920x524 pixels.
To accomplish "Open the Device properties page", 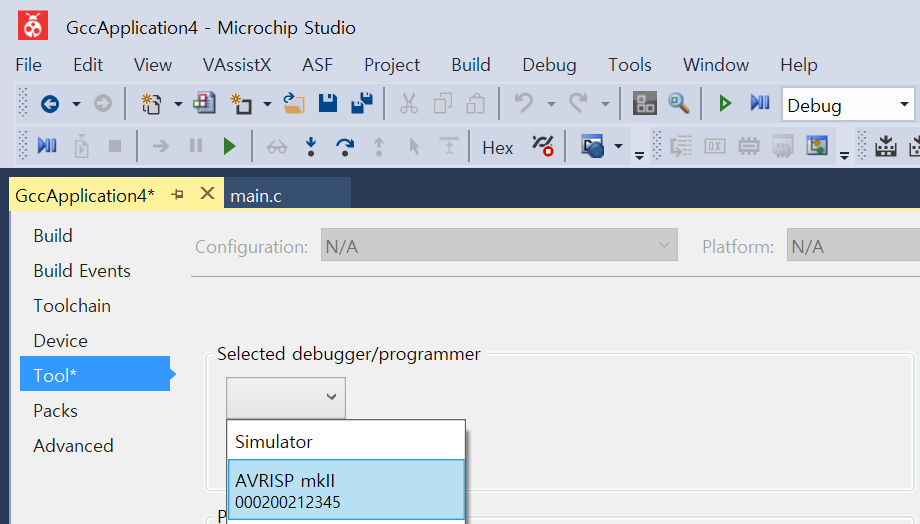I will [60, 341].
